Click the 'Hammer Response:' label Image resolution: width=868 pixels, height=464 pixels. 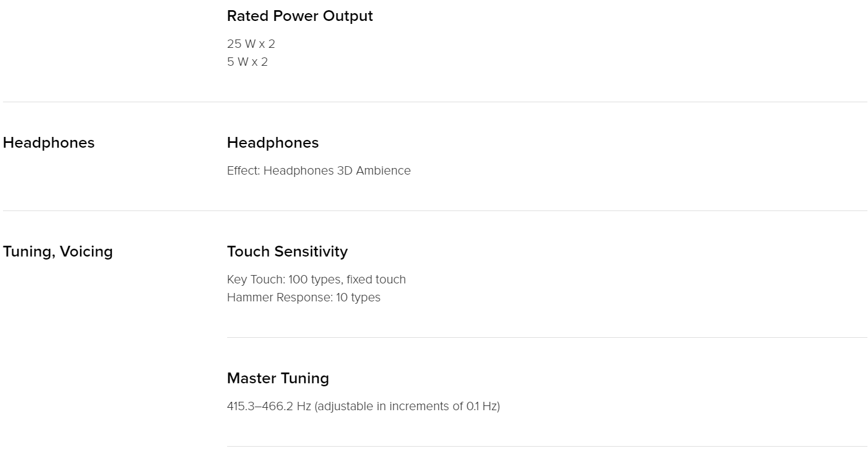click(x=280, y=297)
